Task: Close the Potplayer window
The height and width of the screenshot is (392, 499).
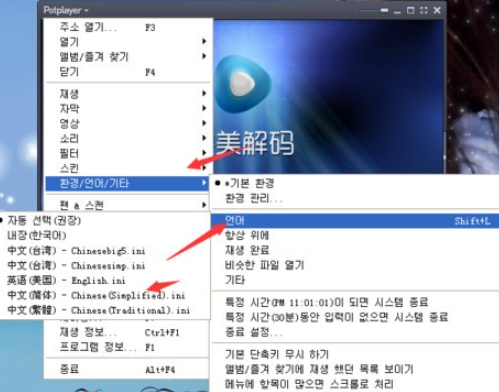Action: 437,11
